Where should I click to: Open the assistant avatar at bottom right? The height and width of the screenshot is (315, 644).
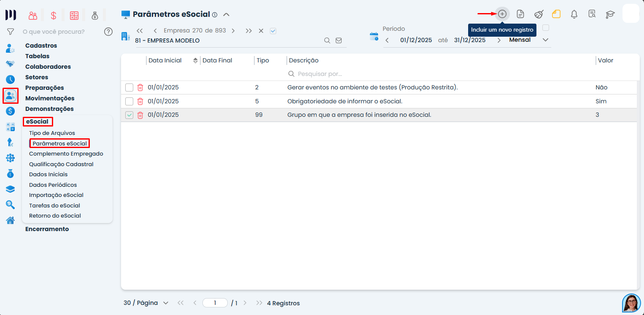click(631, 303)
